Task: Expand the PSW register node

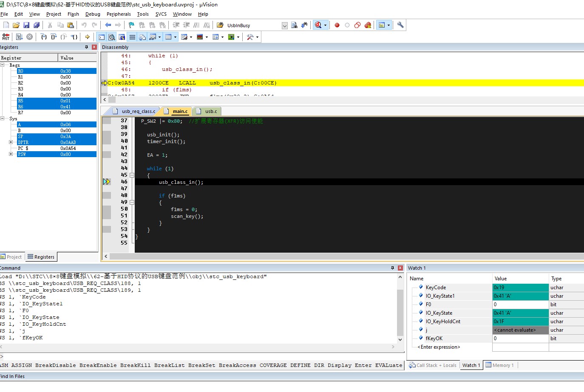Action: (x=11, y=154)
